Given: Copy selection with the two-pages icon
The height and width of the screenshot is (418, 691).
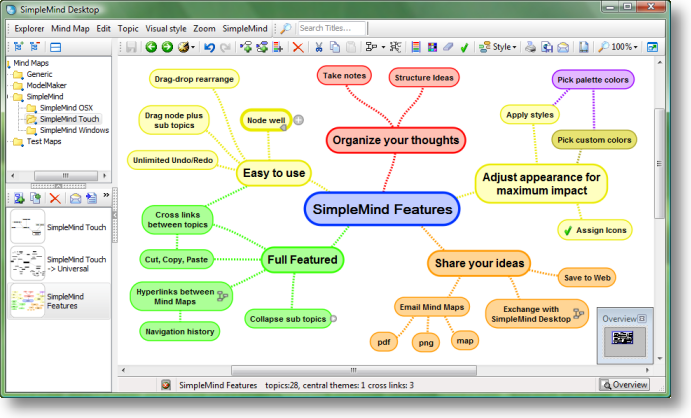Looking at the screenshot, I should pyautogui.click(x=335, y=47).
